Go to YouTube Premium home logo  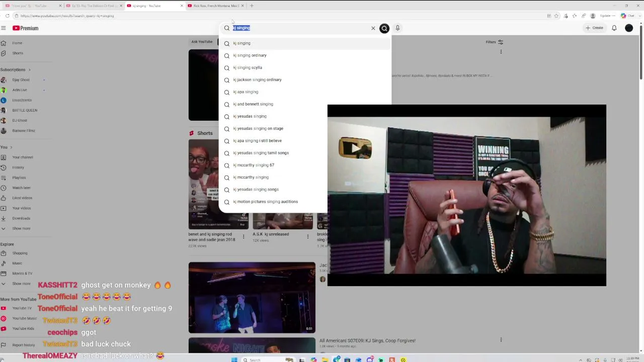(x=26, y=28)
